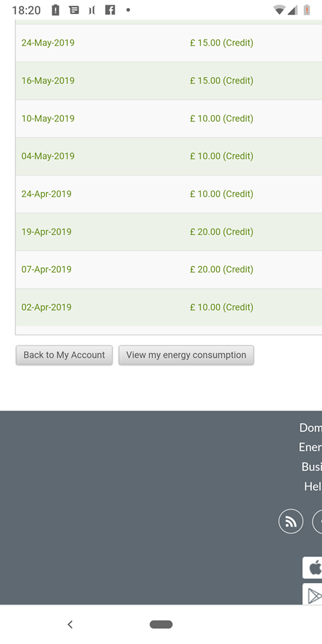Tap the Facebook notification icon in status bar

109,10
